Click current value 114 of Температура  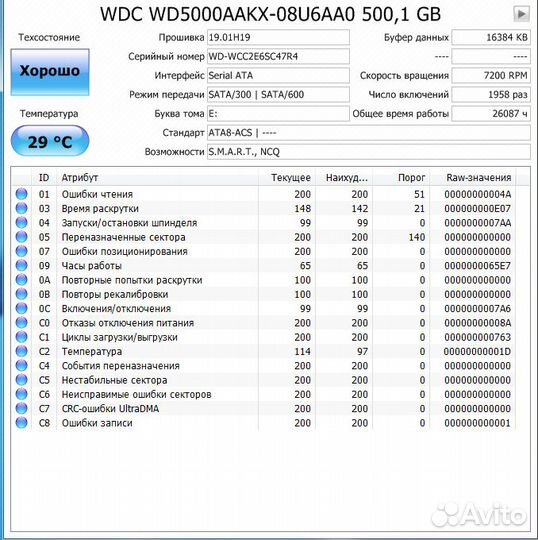click(302, 352)
